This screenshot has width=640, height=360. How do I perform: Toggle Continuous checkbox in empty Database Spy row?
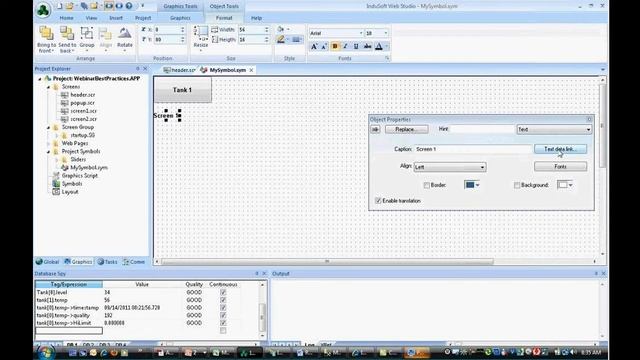click(x=223, y=331)
